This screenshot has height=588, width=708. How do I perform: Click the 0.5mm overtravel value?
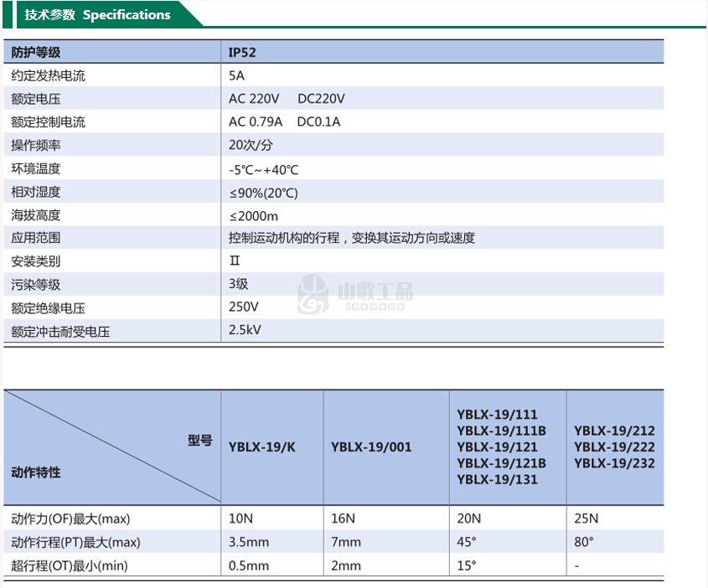click(x=249, y=566)
